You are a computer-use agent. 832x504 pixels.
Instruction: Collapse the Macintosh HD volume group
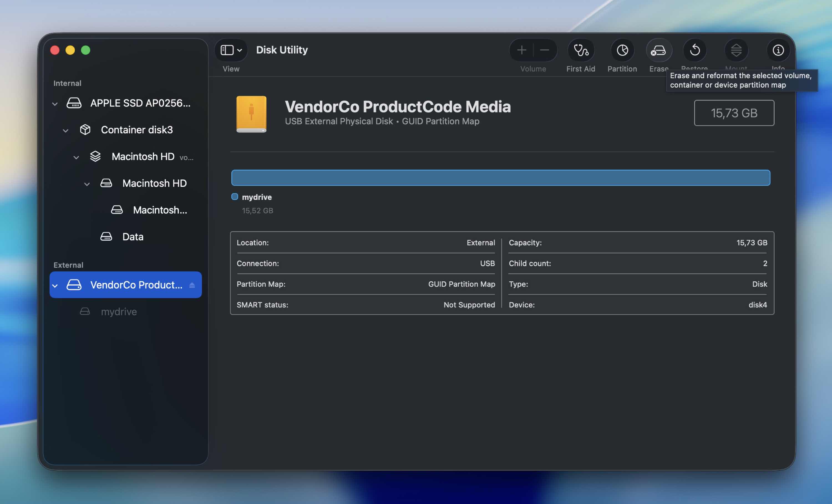point(76,157)
